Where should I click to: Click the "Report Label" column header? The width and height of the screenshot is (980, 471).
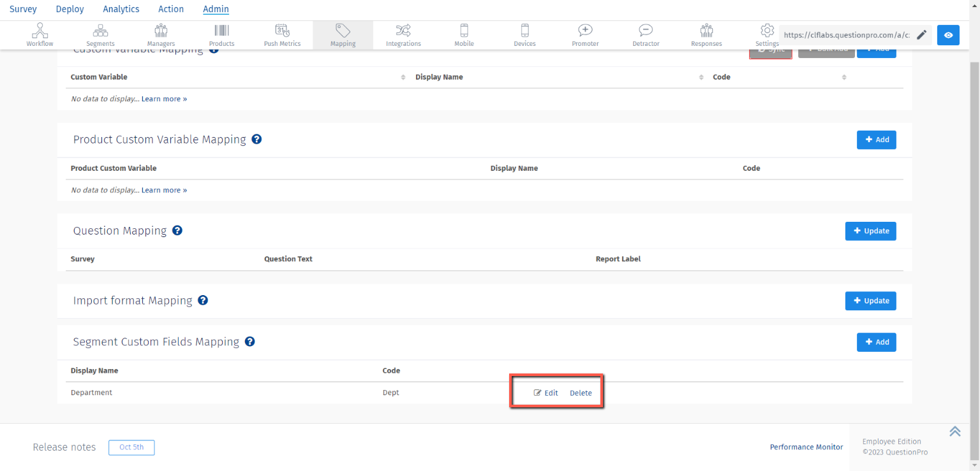(618, 259)
